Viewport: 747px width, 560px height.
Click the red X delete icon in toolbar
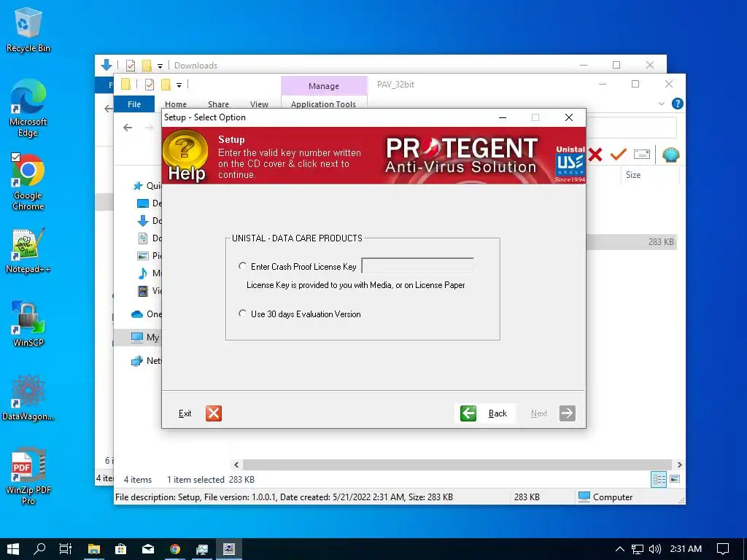[595, 155]
